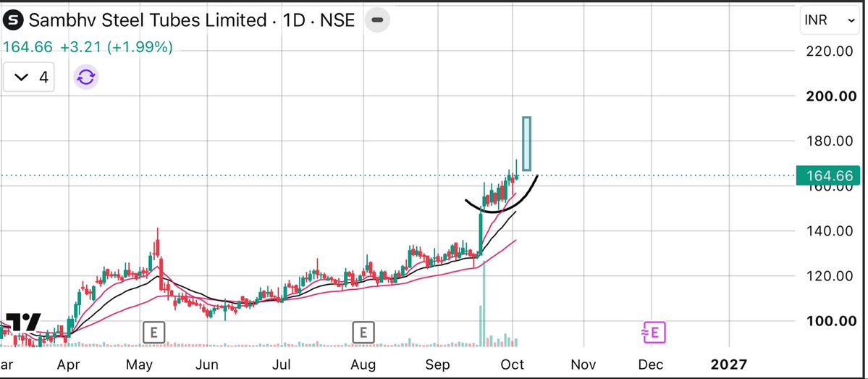
Task: Click the Dec label on time axis
Action: 651,365
